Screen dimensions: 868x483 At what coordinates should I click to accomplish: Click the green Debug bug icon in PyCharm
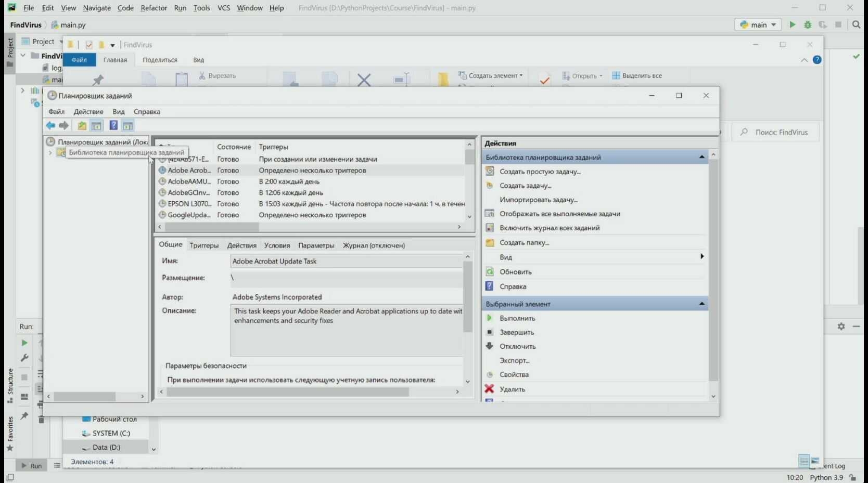pos(808,24)
